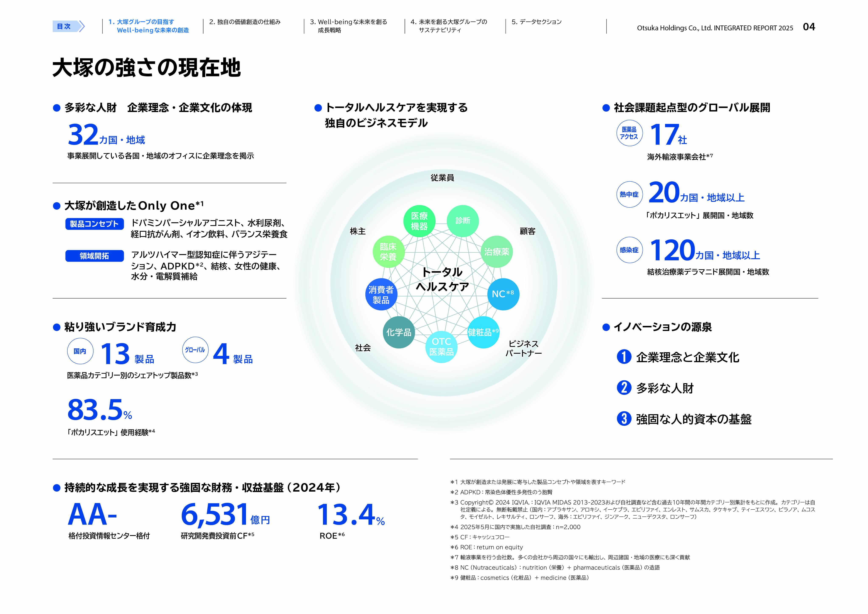Open section 1 大塚グループの目指す tab
The image size is (868, 614).
coord(149,26)
